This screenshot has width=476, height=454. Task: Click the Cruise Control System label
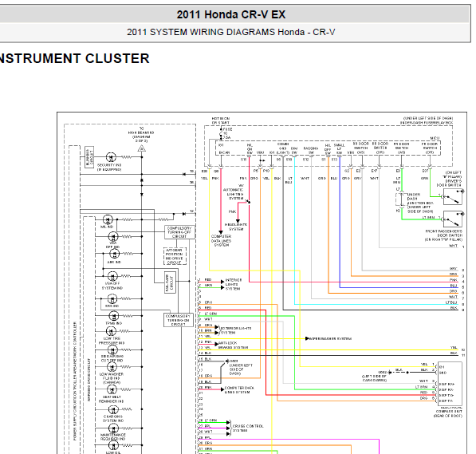[248, 428]
